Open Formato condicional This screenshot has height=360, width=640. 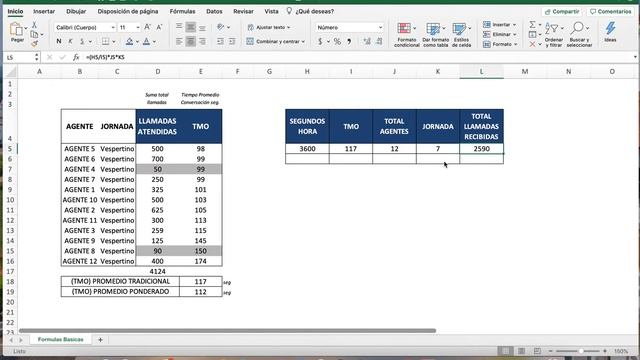coord(407,35)
